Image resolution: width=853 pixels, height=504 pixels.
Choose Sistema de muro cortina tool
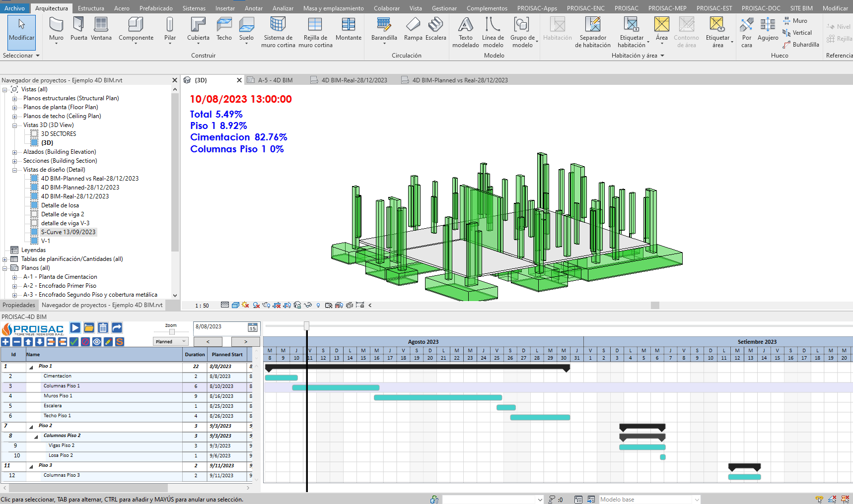[x=278, y=32]
